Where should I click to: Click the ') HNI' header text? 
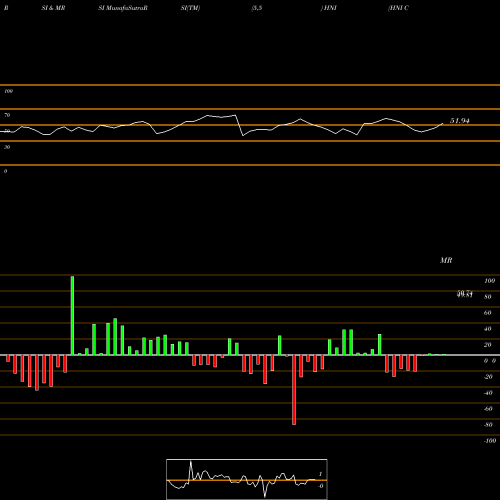click(329, 8)
